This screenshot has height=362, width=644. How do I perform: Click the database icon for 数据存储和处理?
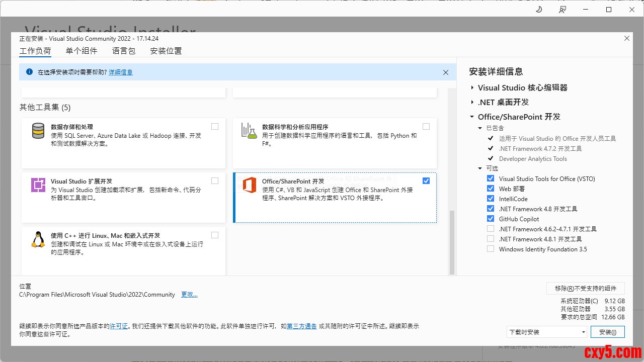(x=38, y=131)
